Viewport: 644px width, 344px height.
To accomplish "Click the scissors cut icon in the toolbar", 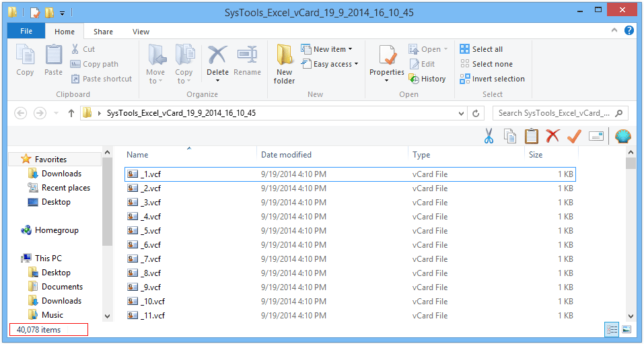I will coord(489,135).
